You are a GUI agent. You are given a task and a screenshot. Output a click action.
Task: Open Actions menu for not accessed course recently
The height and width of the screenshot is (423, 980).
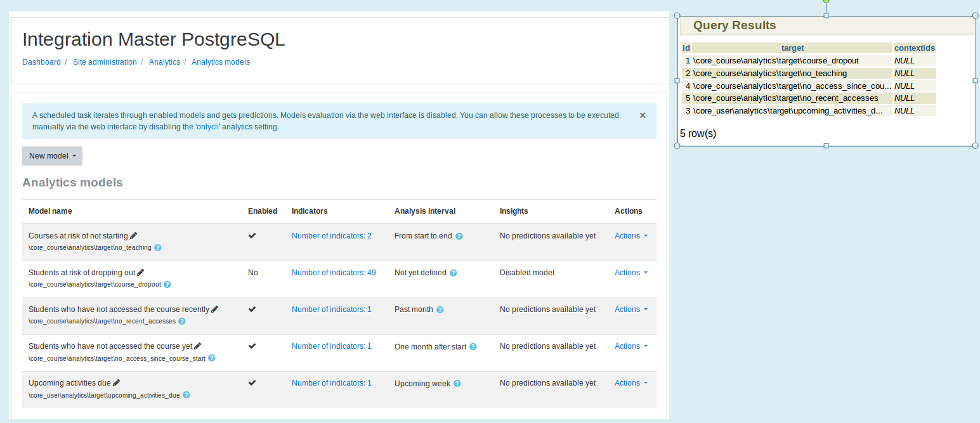(631, 309)
